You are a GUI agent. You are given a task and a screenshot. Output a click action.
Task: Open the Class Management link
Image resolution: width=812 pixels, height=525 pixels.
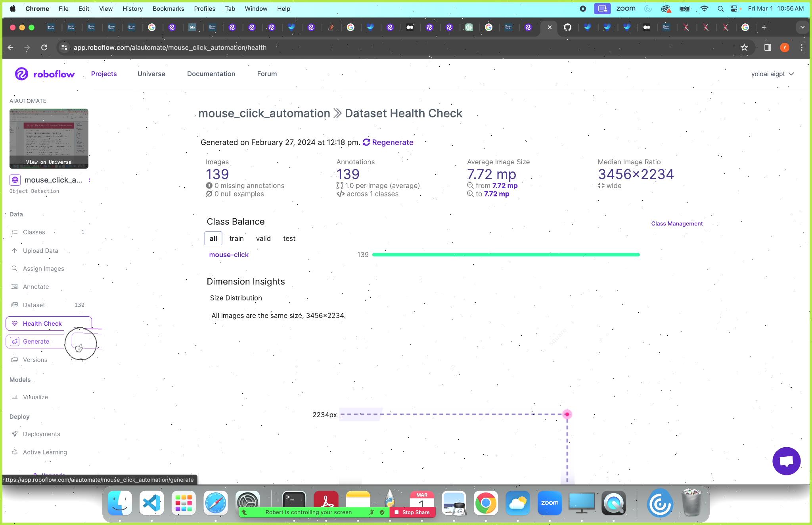pos(677,224)
